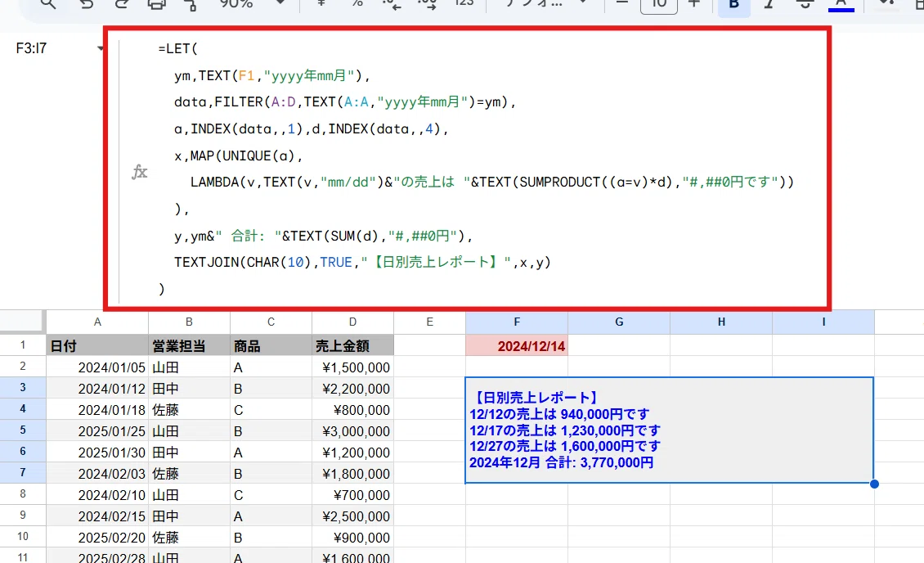Viewport: 924px width, 563px height.
Task: Select row 3 header
Action: coord(22,387)
